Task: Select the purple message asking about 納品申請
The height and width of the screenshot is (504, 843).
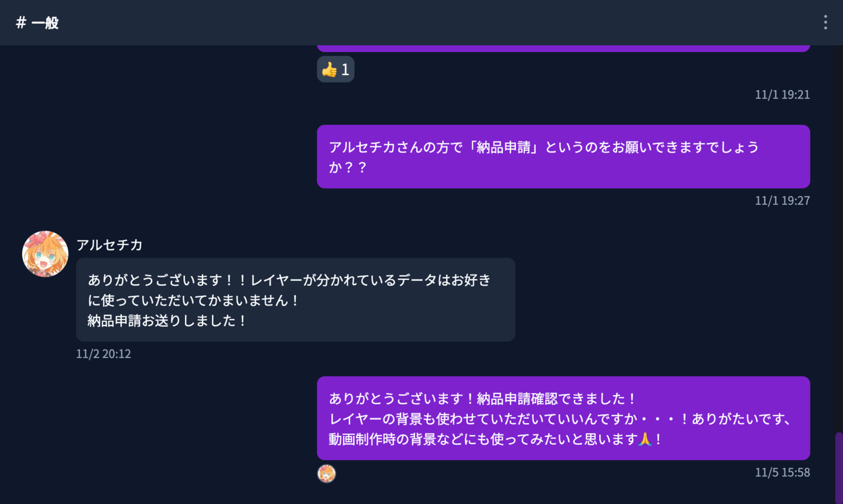Action: coord(563,156)
